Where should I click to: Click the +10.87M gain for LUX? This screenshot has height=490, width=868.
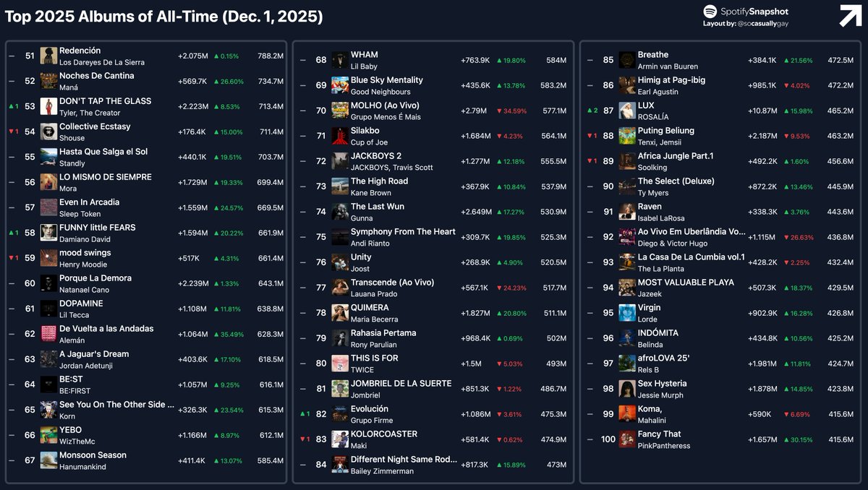(x=762, y=111)
